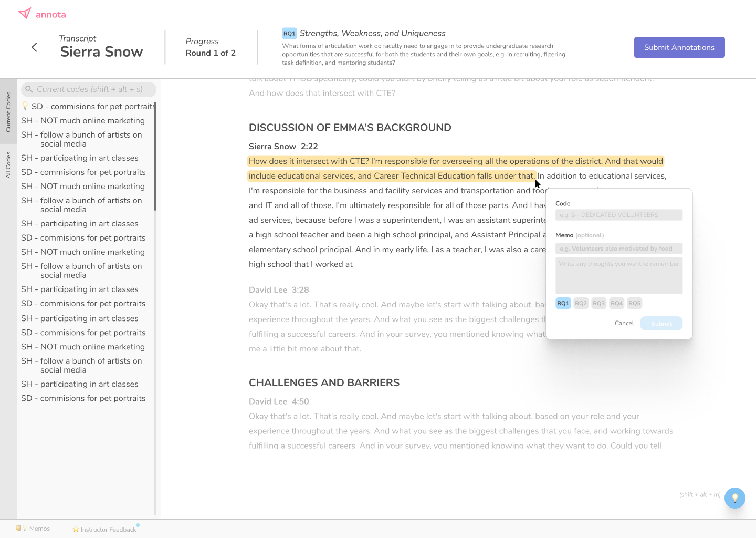756x538 pixels.
Task: Click the Code input field
Action: [618, 215]
